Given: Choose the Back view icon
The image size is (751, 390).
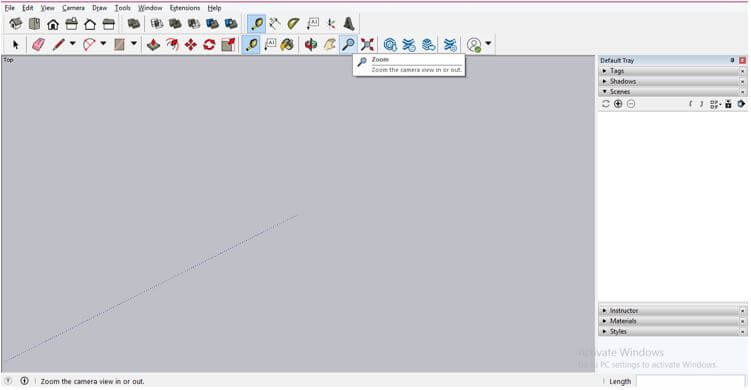Looking at the screenshot, I should click(x=90, y=24).
